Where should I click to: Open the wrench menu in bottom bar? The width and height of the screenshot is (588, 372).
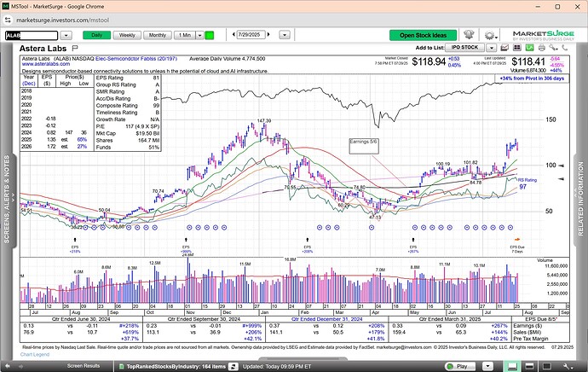568,366
